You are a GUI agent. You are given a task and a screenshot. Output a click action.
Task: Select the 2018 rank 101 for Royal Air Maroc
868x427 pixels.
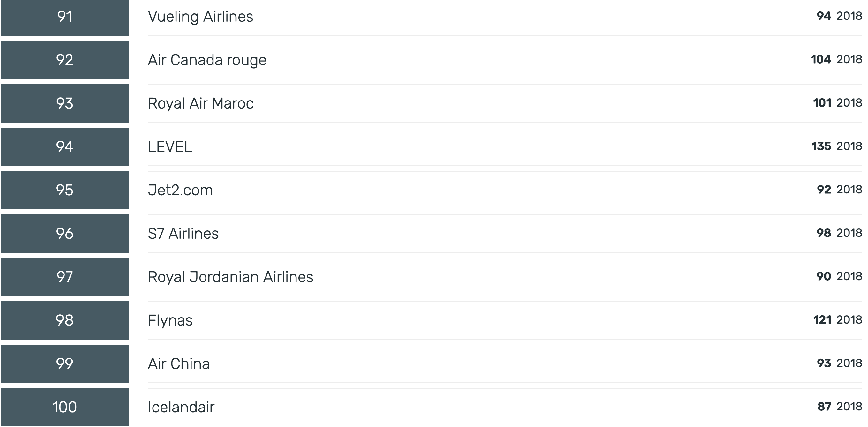[x=837, y=103]
